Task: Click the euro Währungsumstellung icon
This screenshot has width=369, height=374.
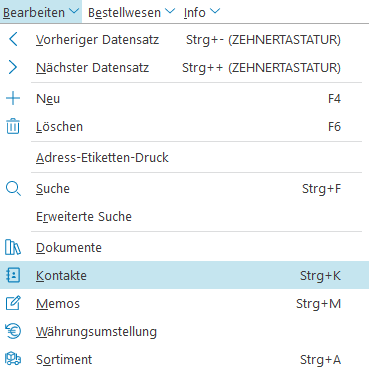Action: click(x=13, y=331)
